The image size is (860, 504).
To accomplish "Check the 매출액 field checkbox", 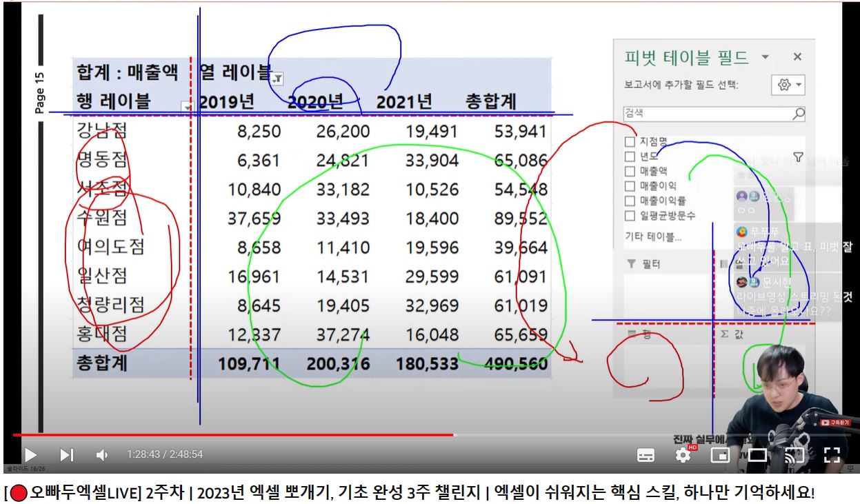I will pyautogui.click(x=630, y=171).
